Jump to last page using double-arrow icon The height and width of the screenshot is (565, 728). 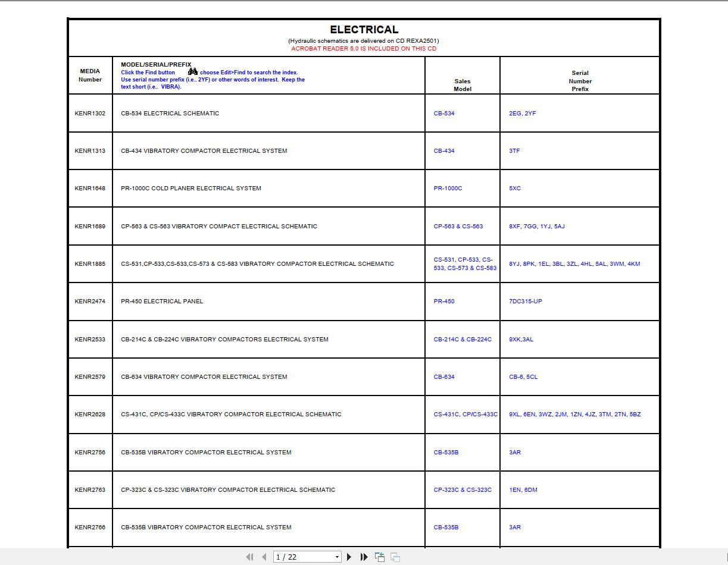tap(364, 557)
